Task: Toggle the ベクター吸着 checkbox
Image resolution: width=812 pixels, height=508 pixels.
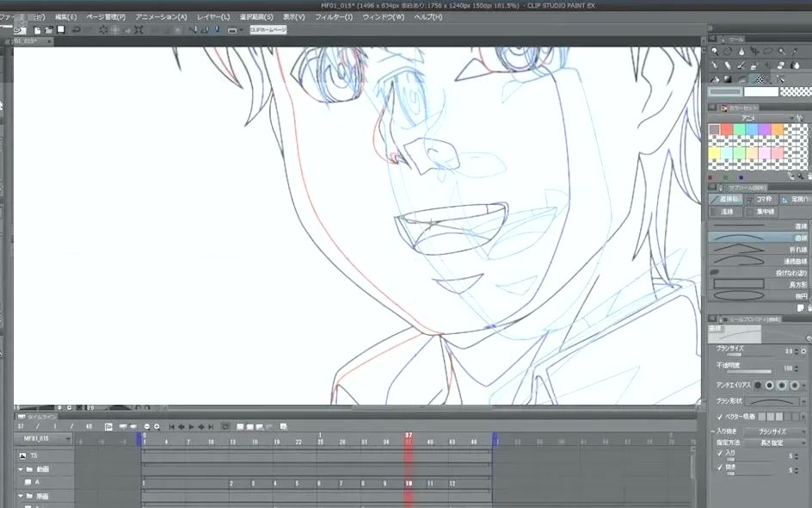Action: (720, 417)
